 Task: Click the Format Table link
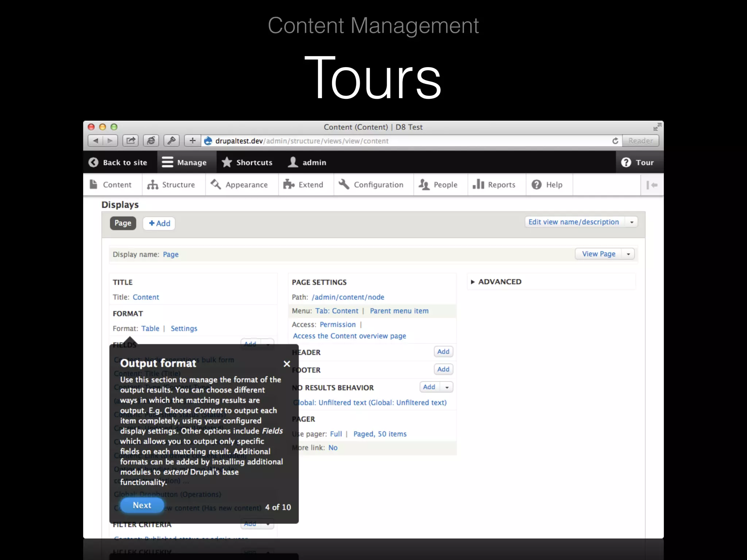(150, 328)
